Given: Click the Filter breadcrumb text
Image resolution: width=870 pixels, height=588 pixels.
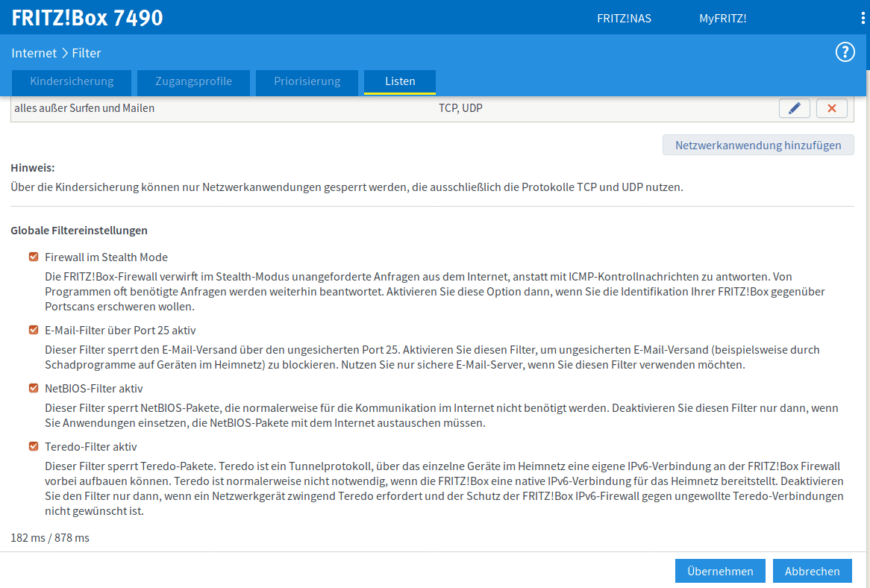Looking at the screenshot, I should click(87, 53).
